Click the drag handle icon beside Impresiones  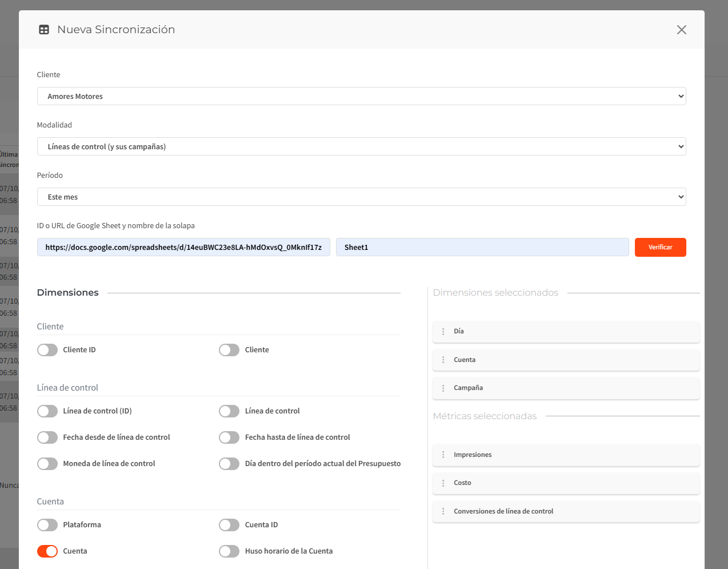tap(443, 455)
